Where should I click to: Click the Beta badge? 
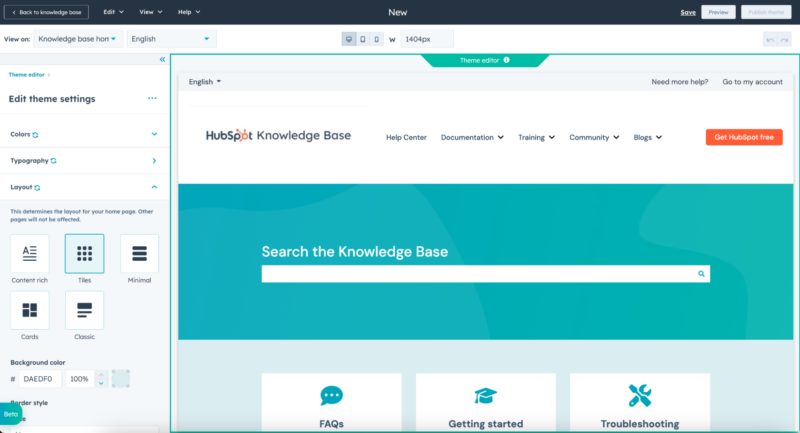coord(11,414)
